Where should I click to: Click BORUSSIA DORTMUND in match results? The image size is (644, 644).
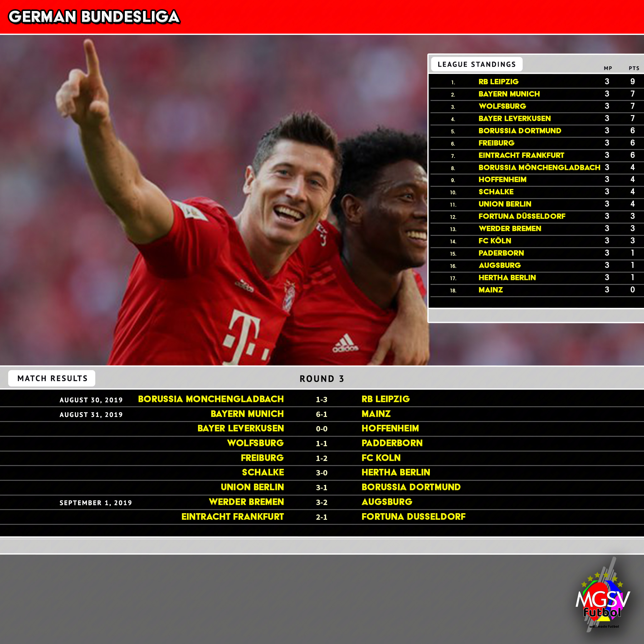pyautogui.click(x=411, y=487)
